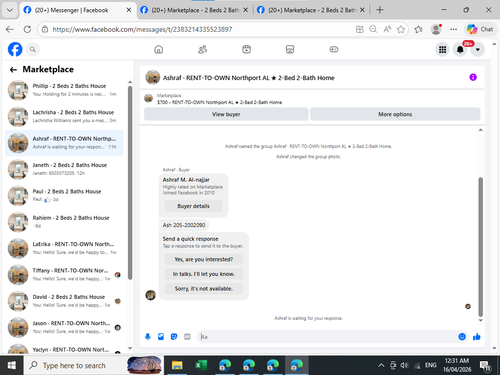Viewport: 500px width, 375px height.
Task: Open a new browser tab
Action: click(x=380, y=10)
